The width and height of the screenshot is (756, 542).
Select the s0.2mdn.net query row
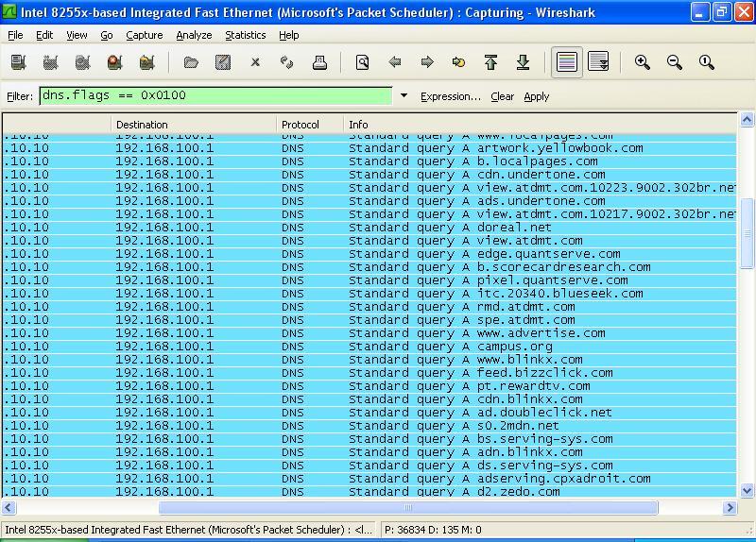369,426
